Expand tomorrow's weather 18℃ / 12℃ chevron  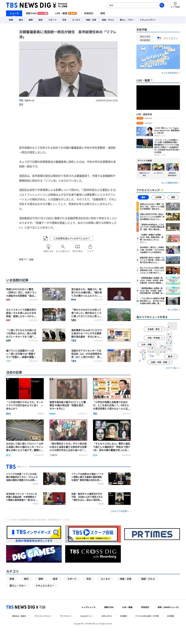point(177,38)
